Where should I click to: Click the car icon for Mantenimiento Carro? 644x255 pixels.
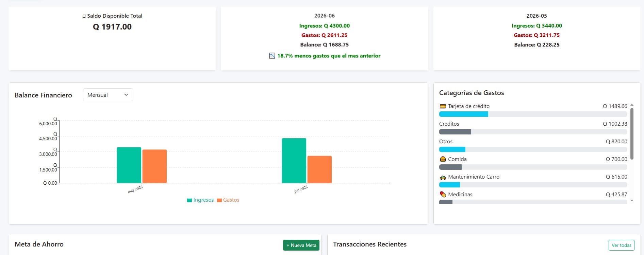click(443, 177)
